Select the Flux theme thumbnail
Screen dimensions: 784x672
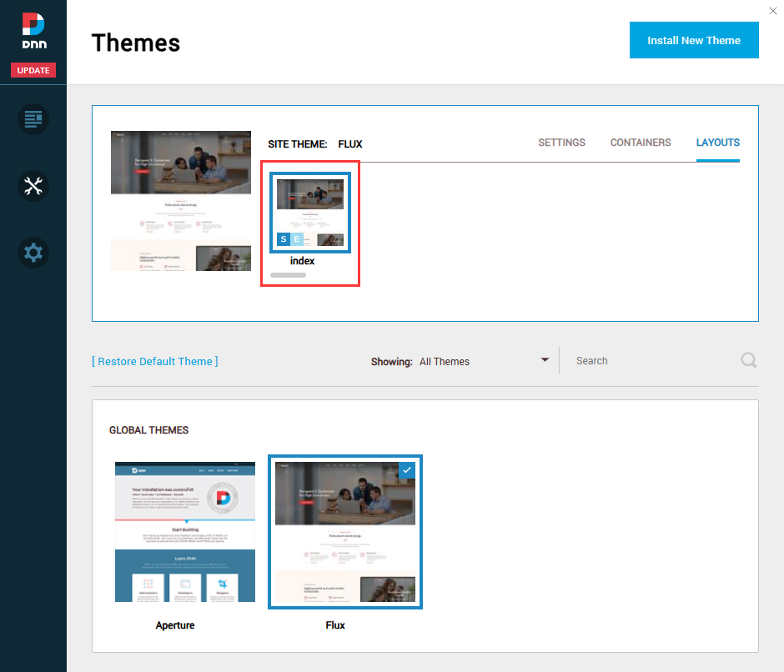345,532
